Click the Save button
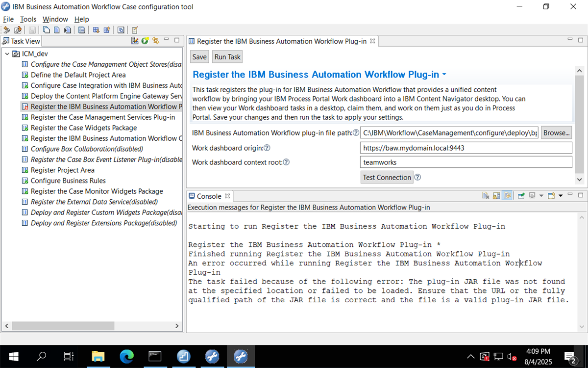The height and width of the screenshot is (368, 588). point(199,57)
